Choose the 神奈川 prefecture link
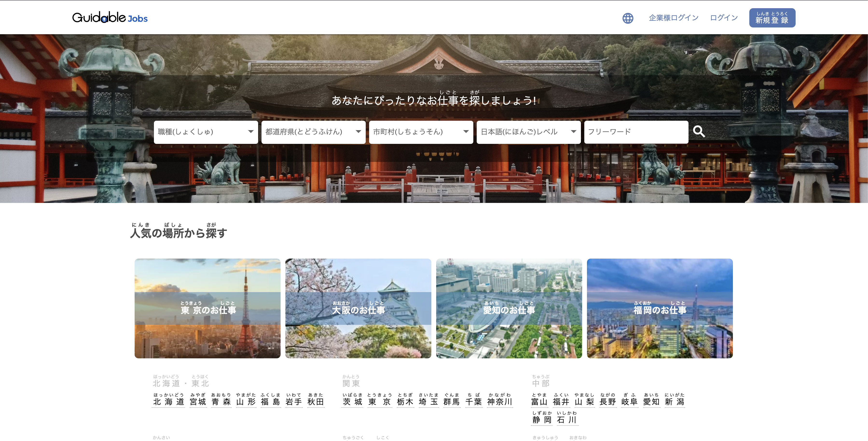 pyautogui.click(x=500, y=402)
